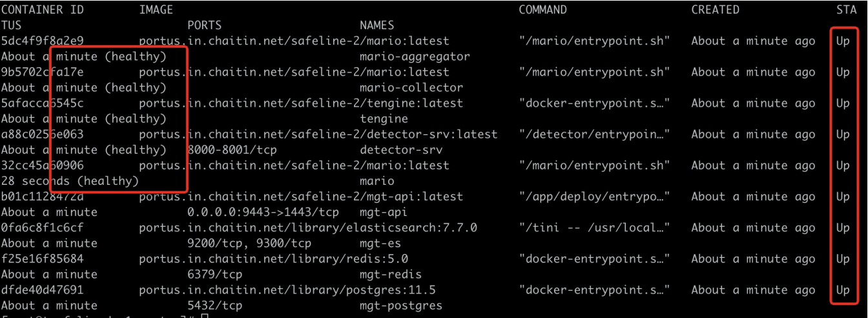Click the 0.0.0.0:9443->1443/tcp port mapping
The image size is (868, 318).
pos(262,211)
